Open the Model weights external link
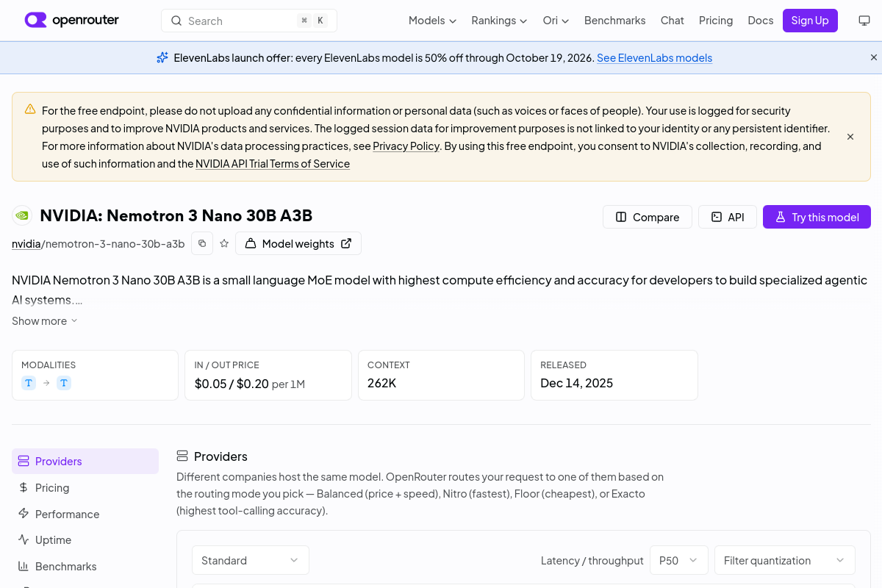Viewport: 882px width, 588px height. (298, 243)
